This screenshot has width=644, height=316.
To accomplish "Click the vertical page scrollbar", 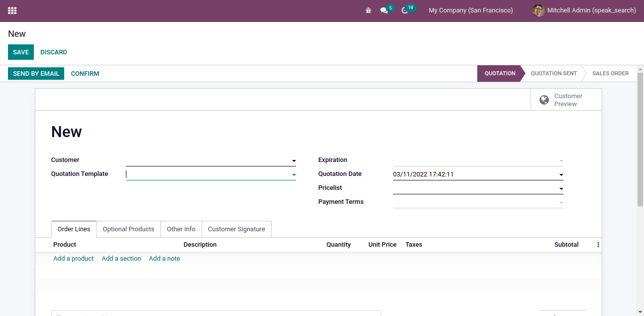I will [641, 140].
